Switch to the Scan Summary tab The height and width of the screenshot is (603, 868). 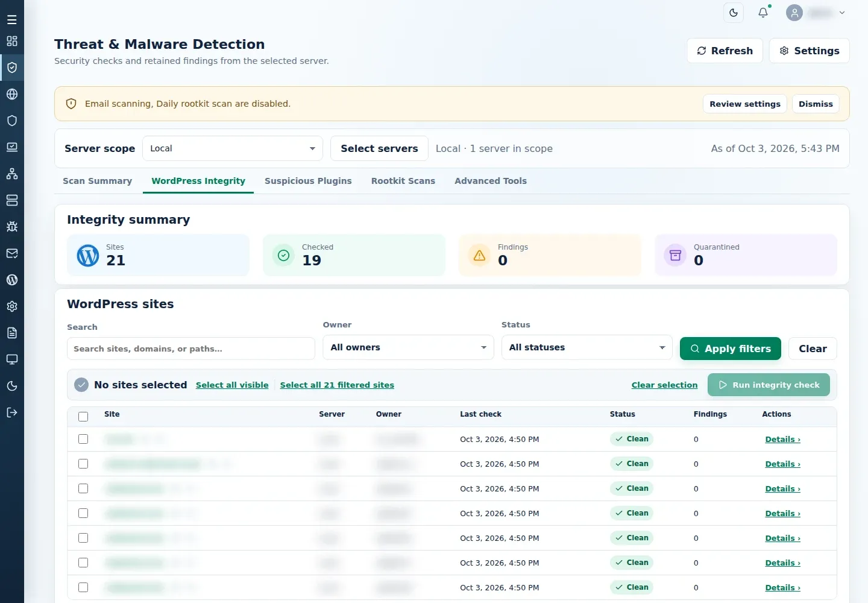point(97,181)
